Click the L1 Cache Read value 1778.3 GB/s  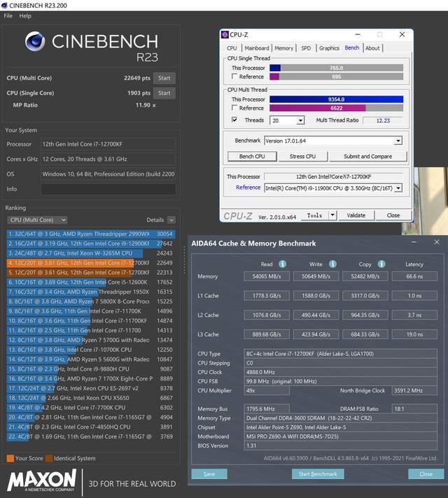pos(267,296)
